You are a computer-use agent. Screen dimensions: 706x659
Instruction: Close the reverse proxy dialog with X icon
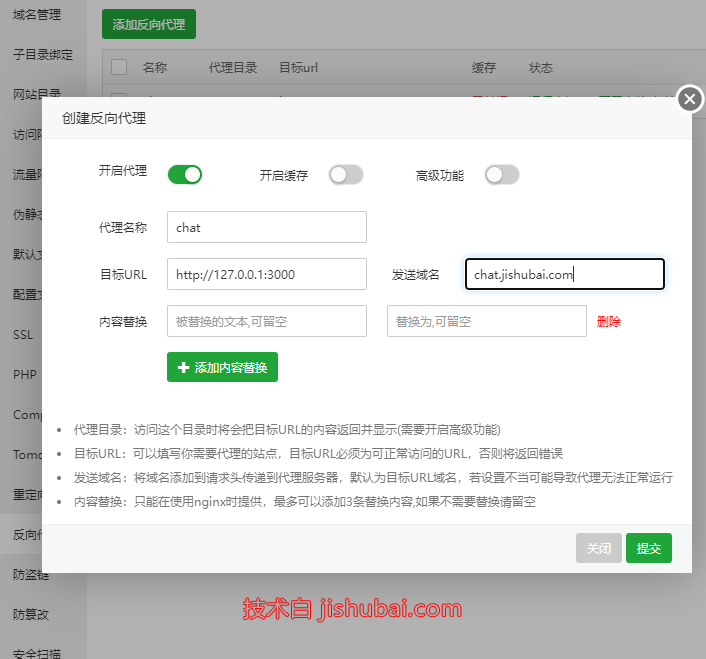coord(689,99)
